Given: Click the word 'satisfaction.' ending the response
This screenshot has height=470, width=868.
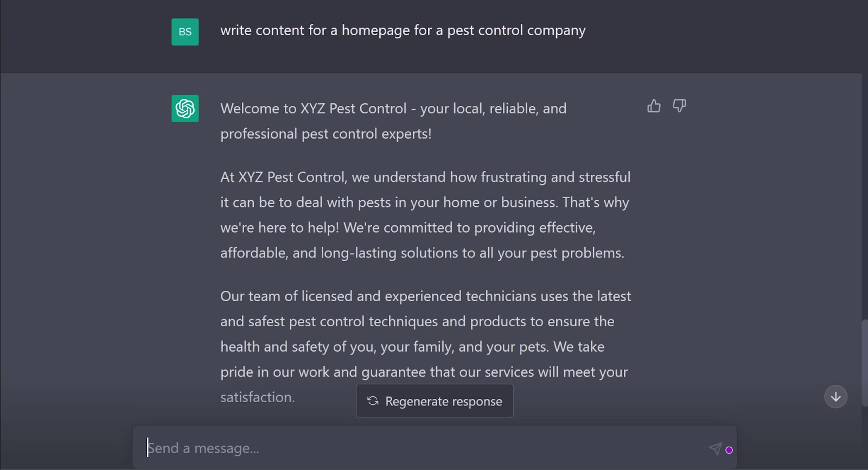Looking at the screenshot, I should tap(257, 397).
